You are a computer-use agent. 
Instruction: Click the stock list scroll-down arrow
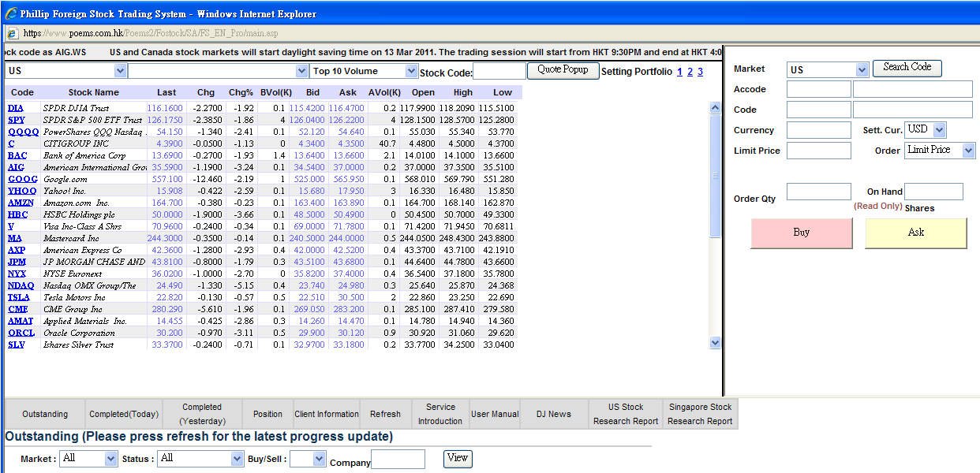pyautogui.click(x=715, y=343)
